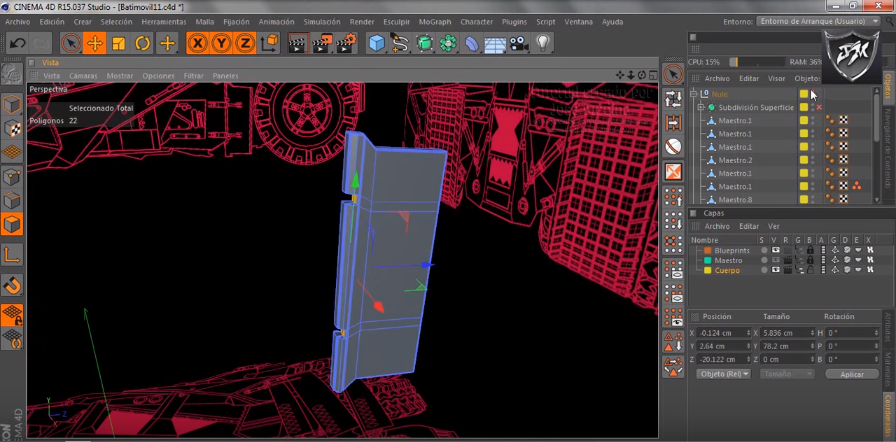The height and width of the screenshot is (442, 896).
Task: Open the deformer bend icon
Action: pos(471,43)
